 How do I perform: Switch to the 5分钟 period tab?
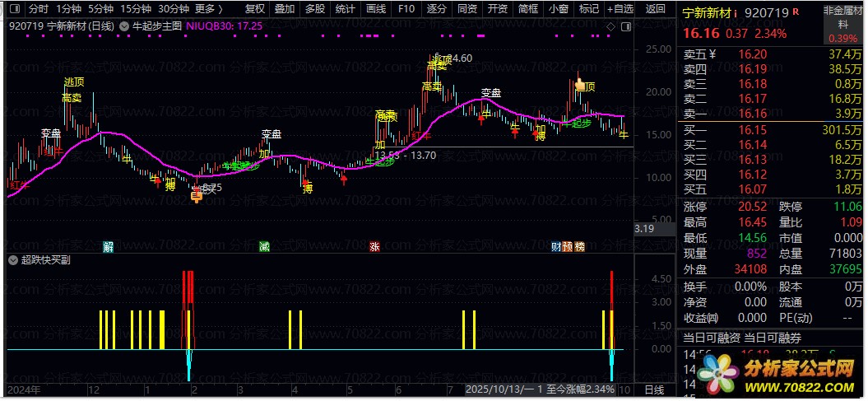pyautogui.click(x=100, y=9)
